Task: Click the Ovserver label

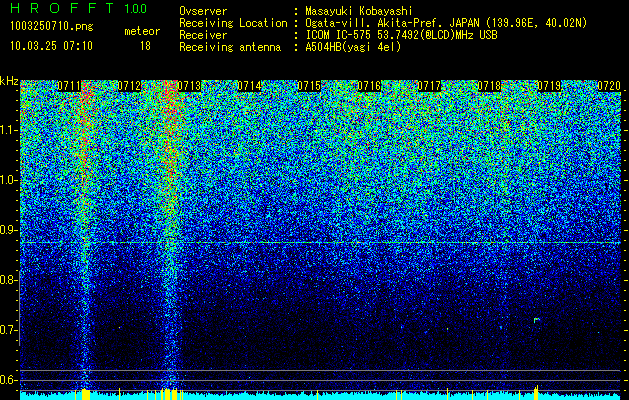Action: 203,11
